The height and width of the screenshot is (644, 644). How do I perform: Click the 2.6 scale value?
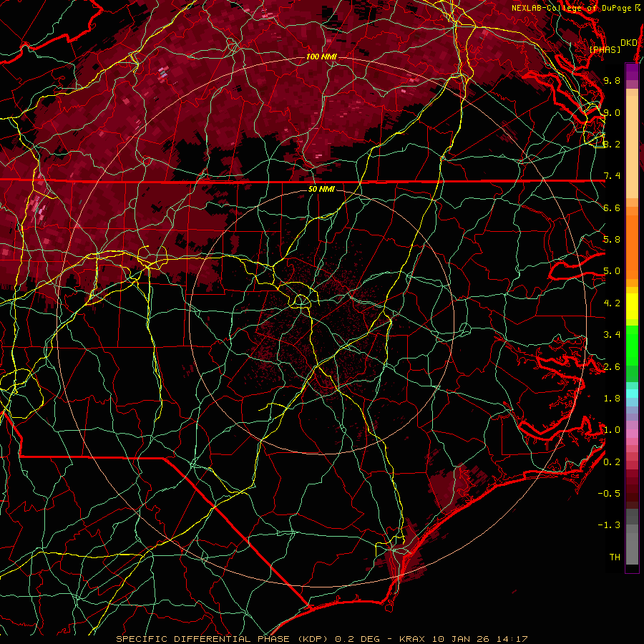[x=612, y=366]
